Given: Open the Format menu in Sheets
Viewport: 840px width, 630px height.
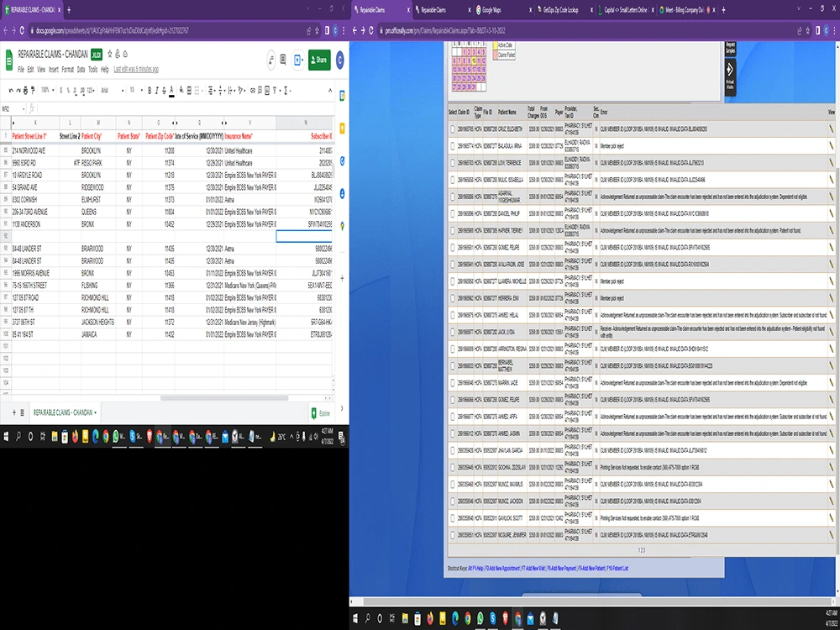Looking at the screenshot, I should coord(67,70).
